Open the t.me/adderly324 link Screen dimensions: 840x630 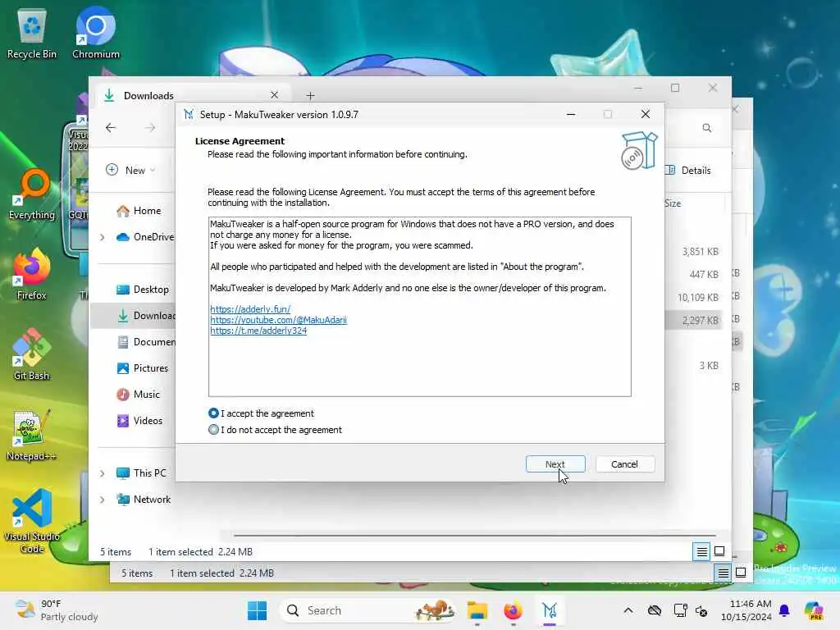click(258, 331)
